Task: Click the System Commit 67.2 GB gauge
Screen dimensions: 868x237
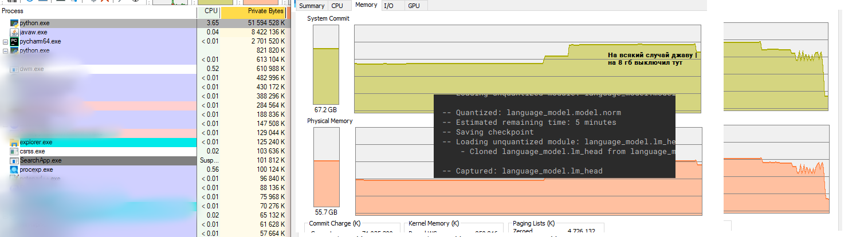Action: (325, 69)
